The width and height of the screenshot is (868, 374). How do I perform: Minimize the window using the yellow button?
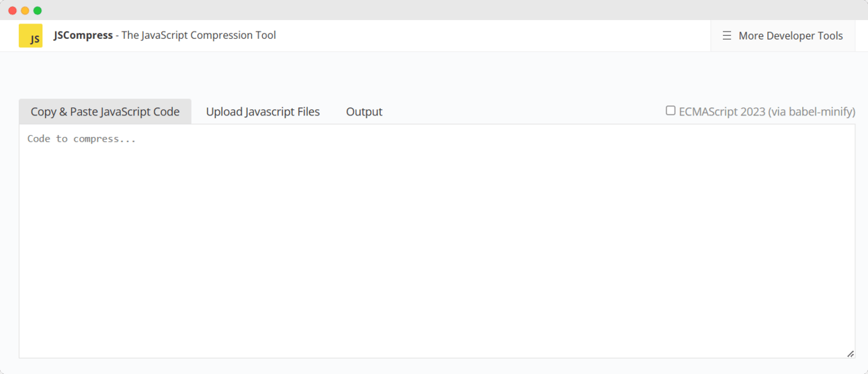(25, 10)
